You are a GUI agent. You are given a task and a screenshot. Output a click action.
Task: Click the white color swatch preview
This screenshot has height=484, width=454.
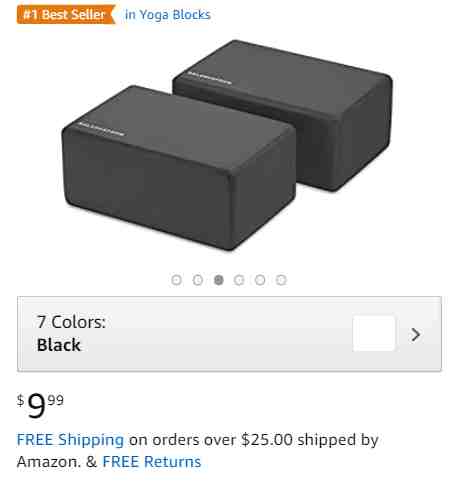click(374, 333)
